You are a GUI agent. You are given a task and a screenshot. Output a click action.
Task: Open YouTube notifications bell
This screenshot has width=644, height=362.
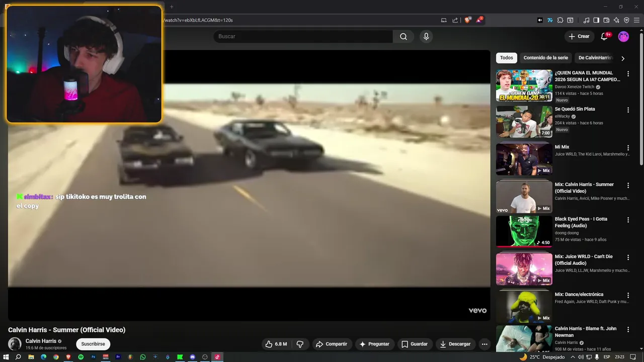tap(604, 36)
